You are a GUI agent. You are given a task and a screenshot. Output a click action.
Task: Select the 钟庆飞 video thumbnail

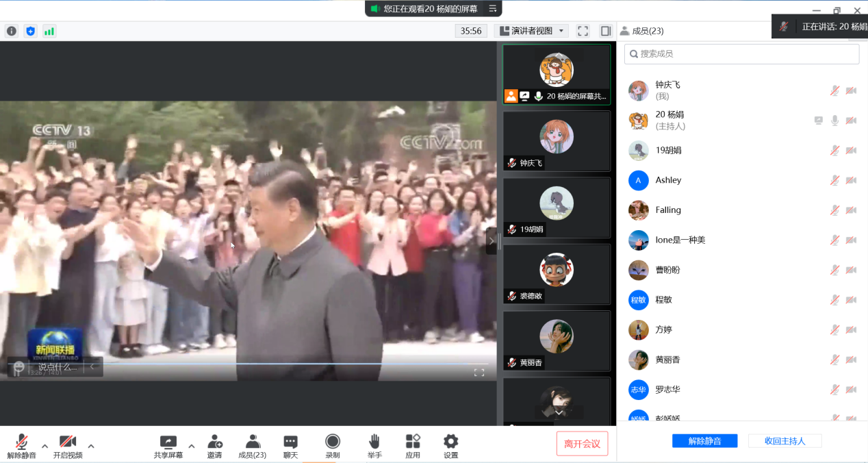click(x=557, y=141)
